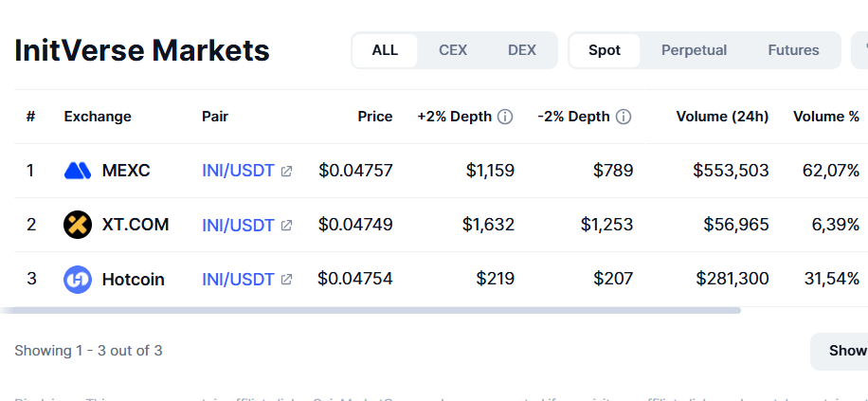Open the XT.COM exchange name link
Viewport: 868px width, 401px height.
136,225
